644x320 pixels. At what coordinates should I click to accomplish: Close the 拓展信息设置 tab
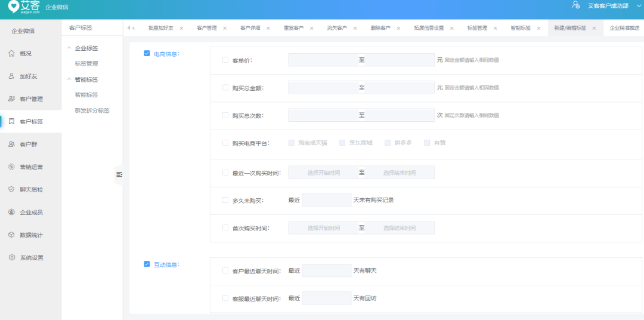(x=452, y=29)
